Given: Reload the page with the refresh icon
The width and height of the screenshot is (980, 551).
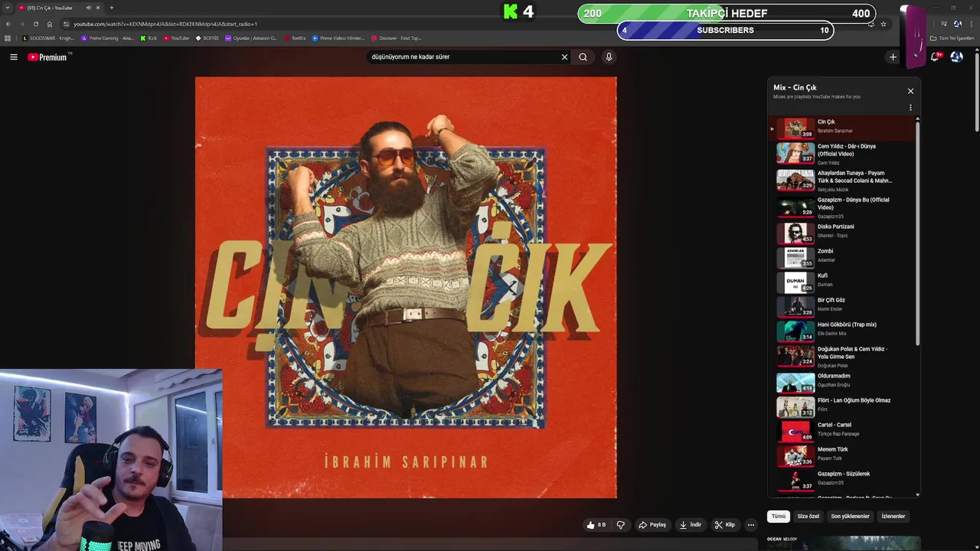Looking at the screenshot, I should pyautogui.click(x=36, y=24).
